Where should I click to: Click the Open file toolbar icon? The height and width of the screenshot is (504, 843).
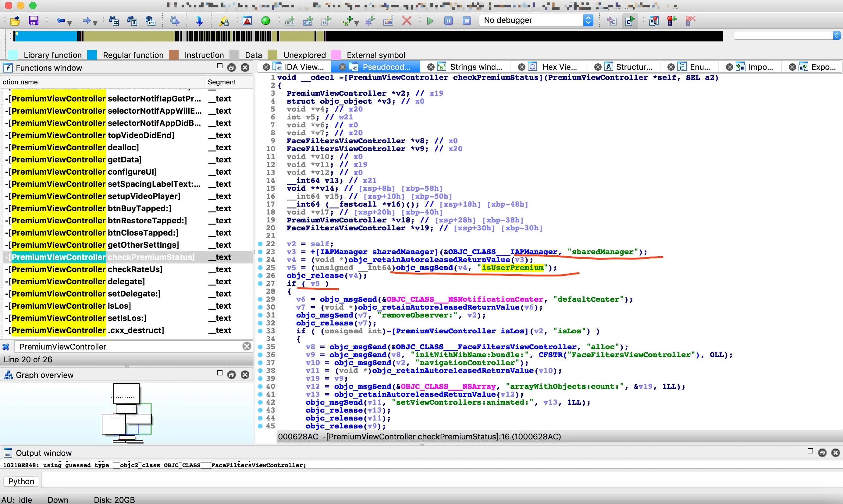click(x=15, y=21)
